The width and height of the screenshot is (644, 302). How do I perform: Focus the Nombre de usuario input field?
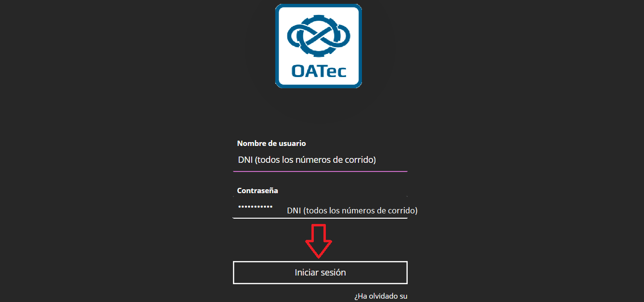(320, 160)
